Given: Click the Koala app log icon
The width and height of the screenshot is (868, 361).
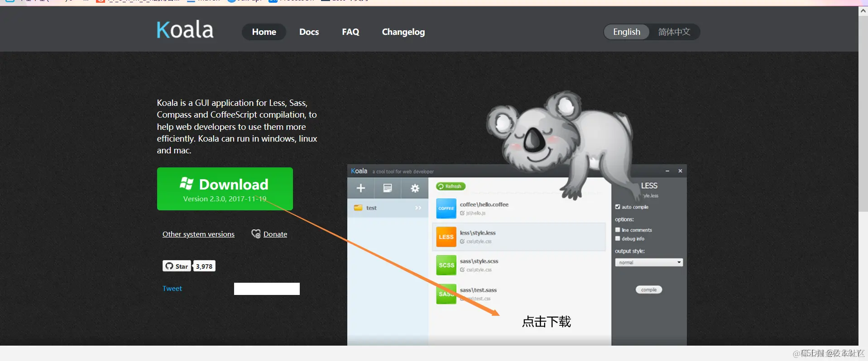Looking at the screenshot, I should tap(388, 188).
